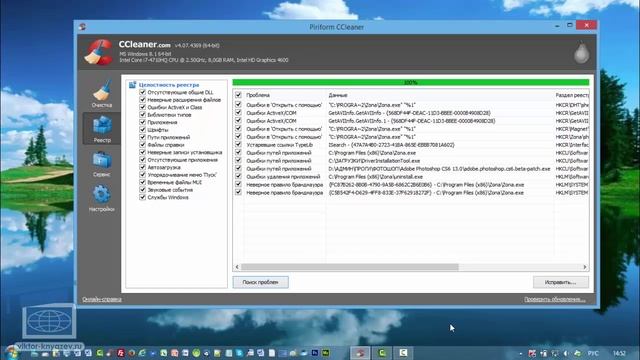This screenshot has width=640, height=360.
Task: Click the Piriform pear icon in header
Action: [x=581, y=52]
